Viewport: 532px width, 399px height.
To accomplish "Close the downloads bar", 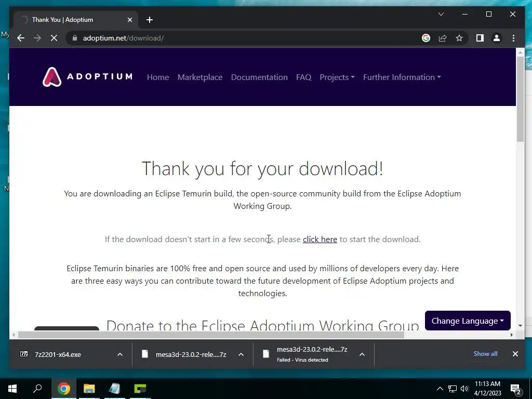I will pyautogui.click(x=515, y=354).
